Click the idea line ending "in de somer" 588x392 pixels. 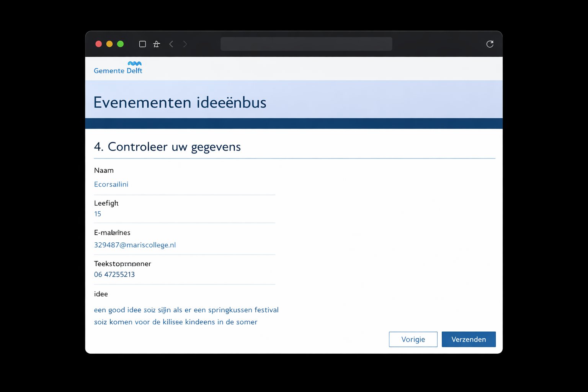(x=176, y=322)
